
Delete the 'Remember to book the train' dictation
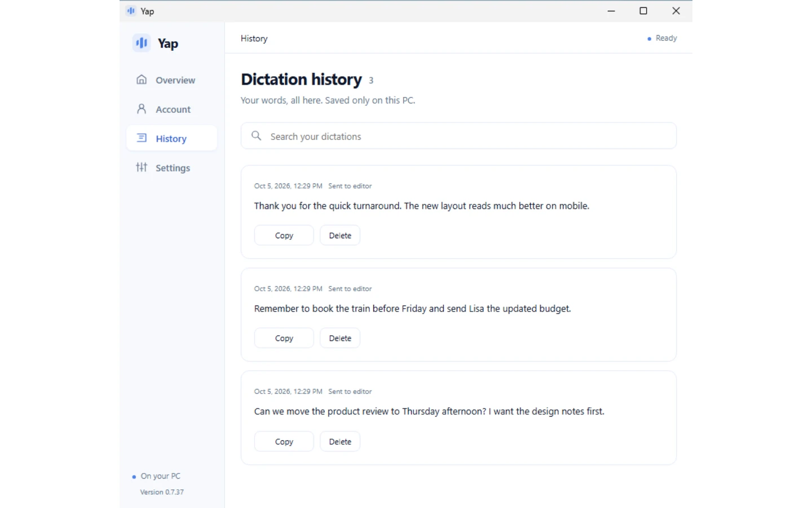(340, 338)
